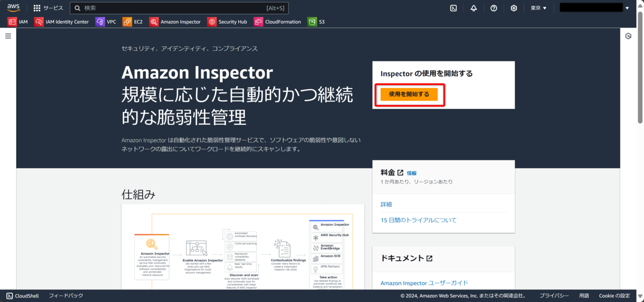Image resolution: width=644 pixels, height=302 pixels.
Task: Open the サービス grid menu
Action: 48,8
